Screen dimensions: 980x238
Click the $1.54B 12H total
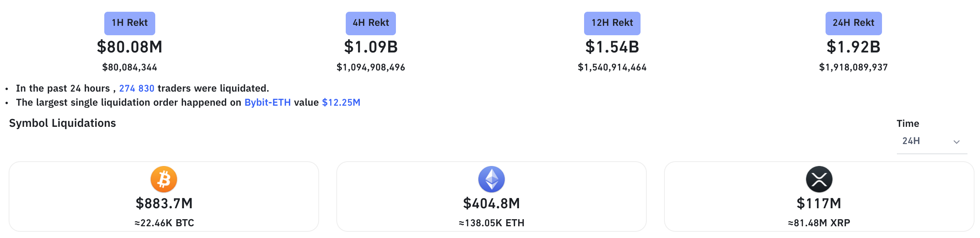point(612,47)
